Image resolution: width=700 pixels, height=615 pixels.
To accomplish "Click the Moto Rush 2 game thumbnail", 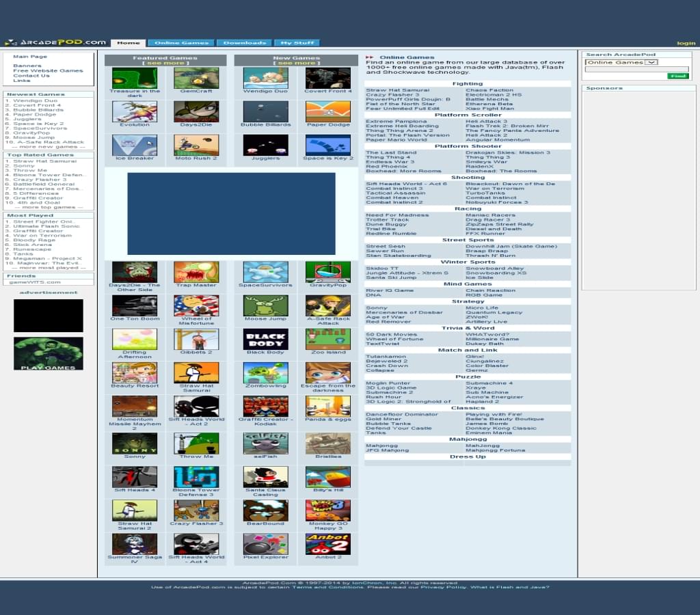I will 196,145.
